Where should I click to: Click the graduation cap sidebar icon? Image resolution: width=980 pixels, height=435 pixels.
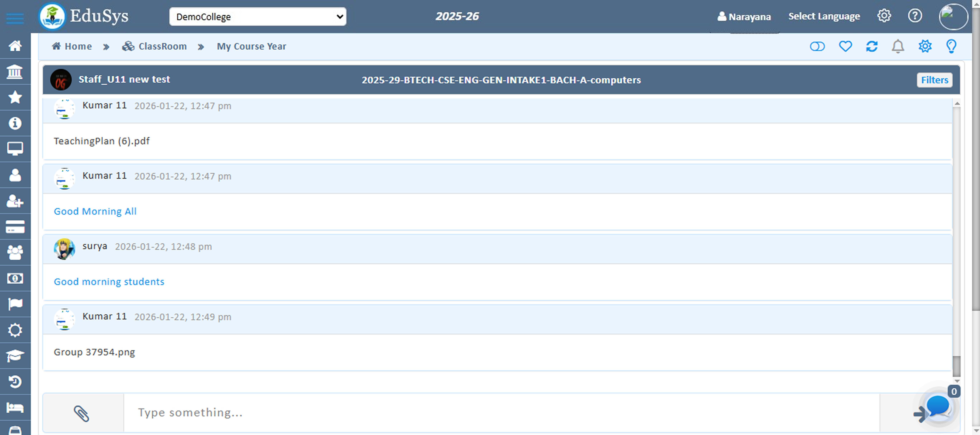(x=15, y=356)
